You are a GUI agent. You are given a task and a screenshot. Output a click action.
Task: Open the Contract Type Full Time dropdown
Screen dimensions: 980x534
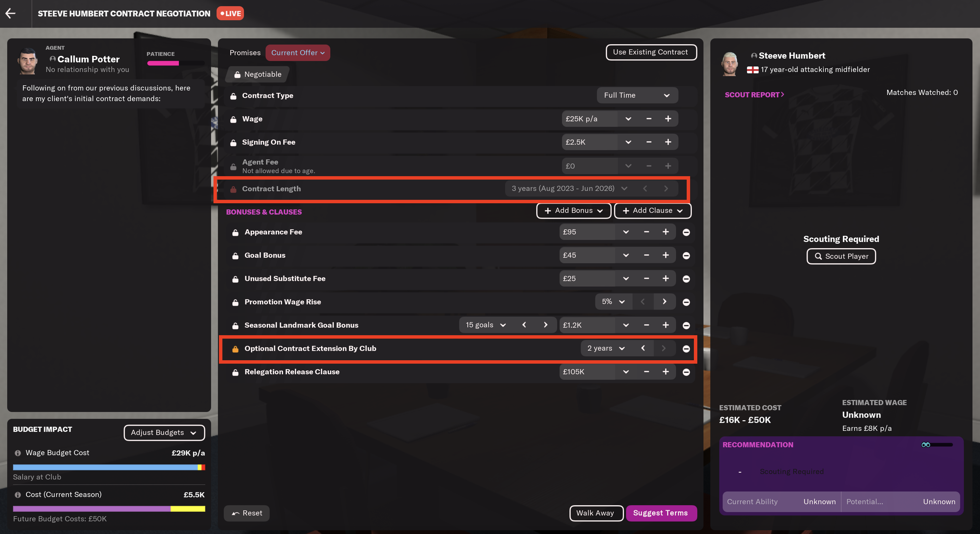point(637,95)
